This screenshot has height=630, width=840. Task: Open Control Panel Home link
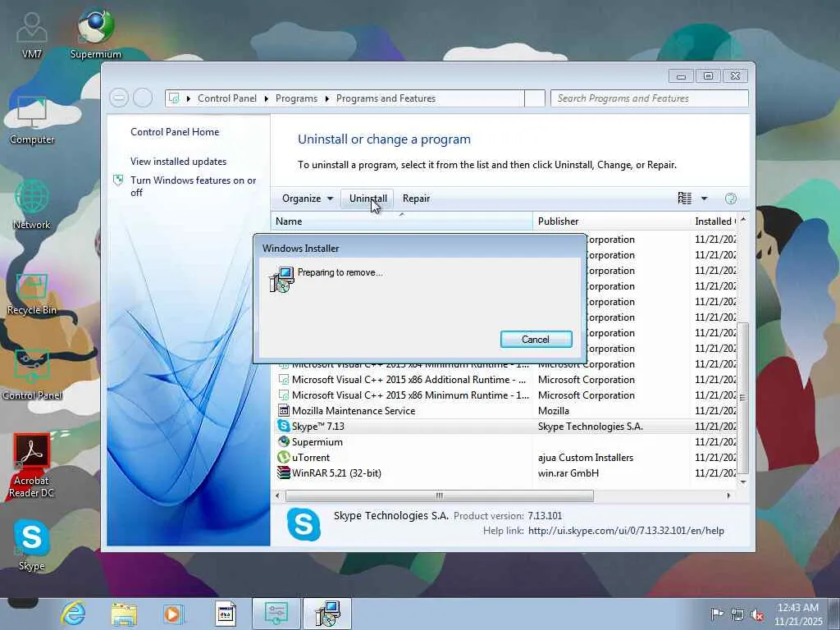pyautogui.click(x=175, y=132)
